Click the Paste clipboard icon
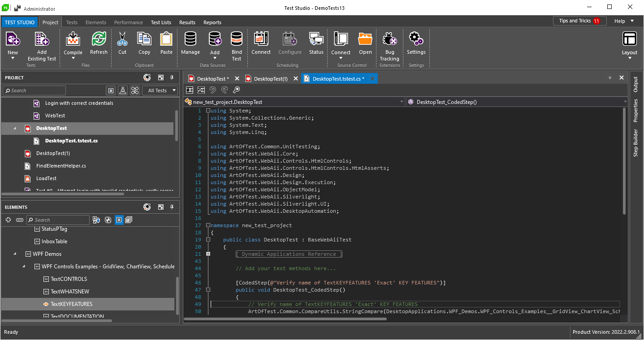The height and width of the screenshot is (340, 644). [166, 39]
